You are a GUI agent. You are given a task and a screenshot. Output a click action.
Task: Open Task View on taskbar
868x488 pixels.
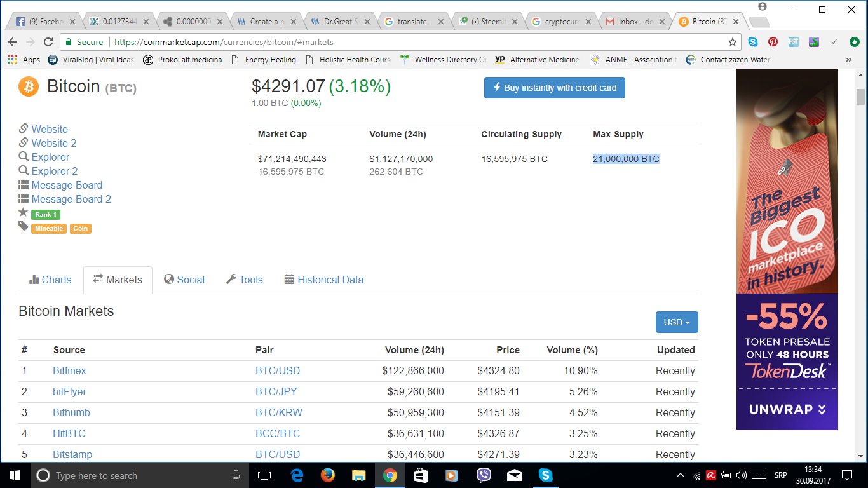[x=264, y=475]
